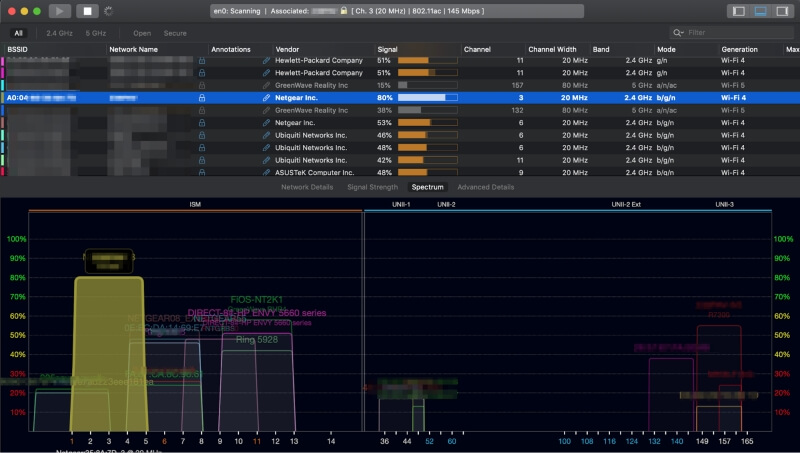Sort by Channel Width column header
This screenshot has height=453, width=800.
point(552,49)
